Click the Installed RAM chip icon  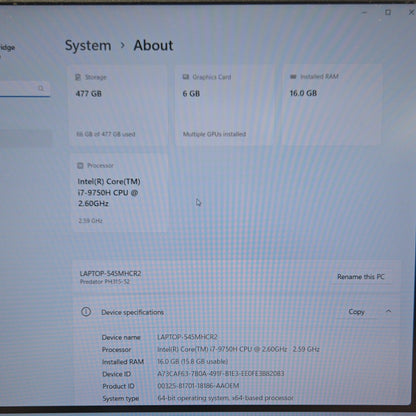point(293,77)
